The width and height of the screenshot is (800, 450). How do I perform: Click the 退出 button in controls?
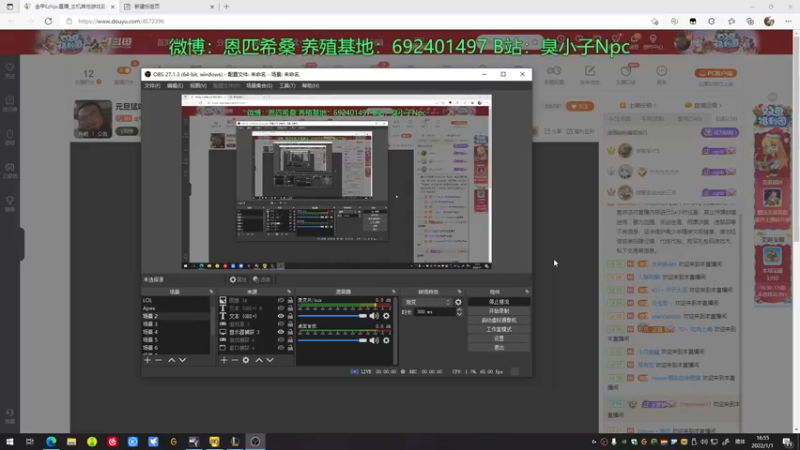pyautogui.click(x=499, y=347)
